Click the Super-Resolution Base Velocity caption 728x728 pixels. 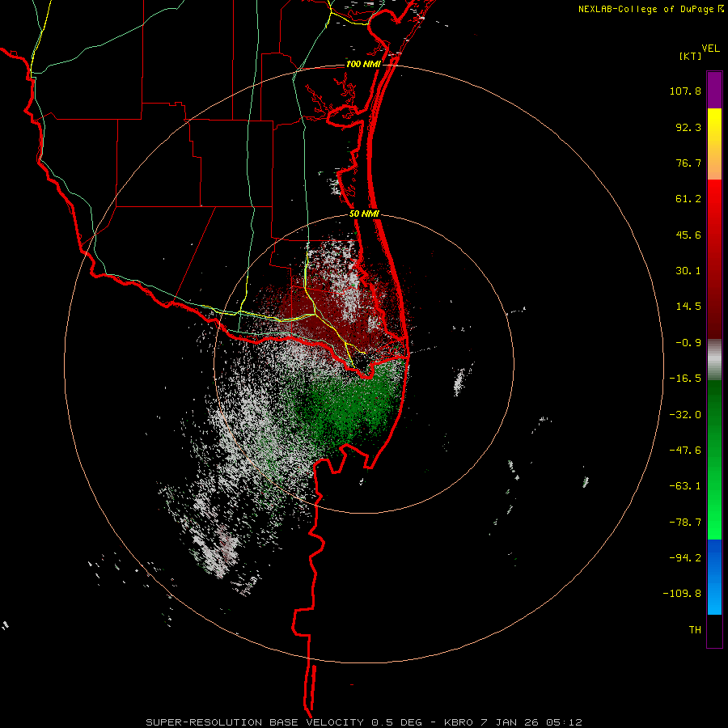coord(363,722)
